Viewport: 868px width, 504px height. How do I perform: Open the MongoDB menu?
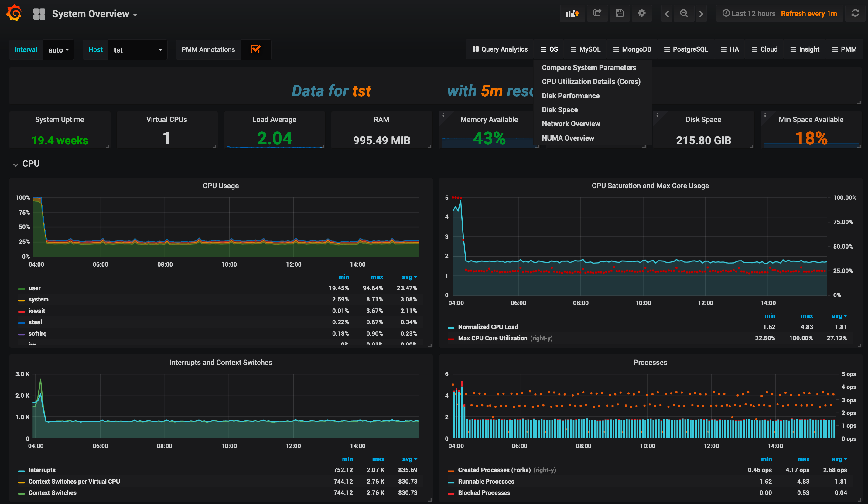632,49
